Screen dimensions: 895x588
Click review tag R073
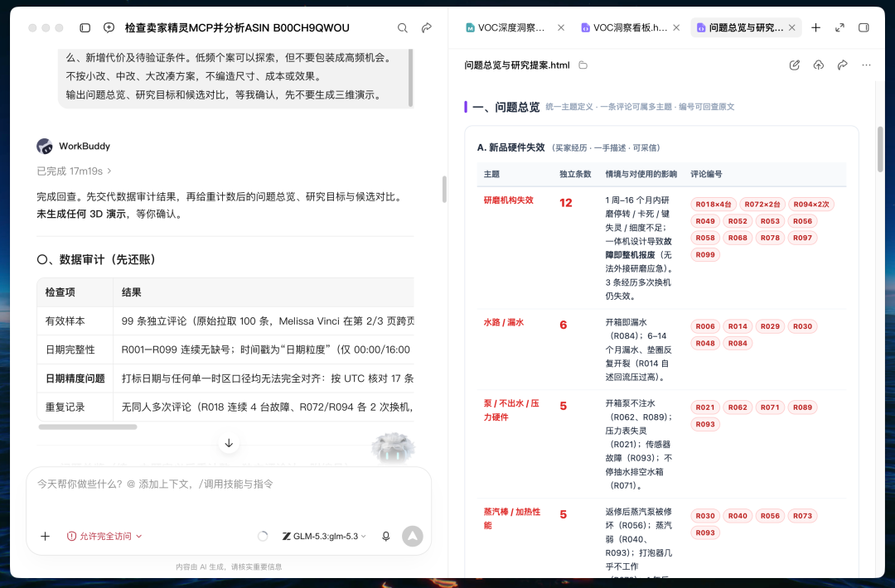802,516
